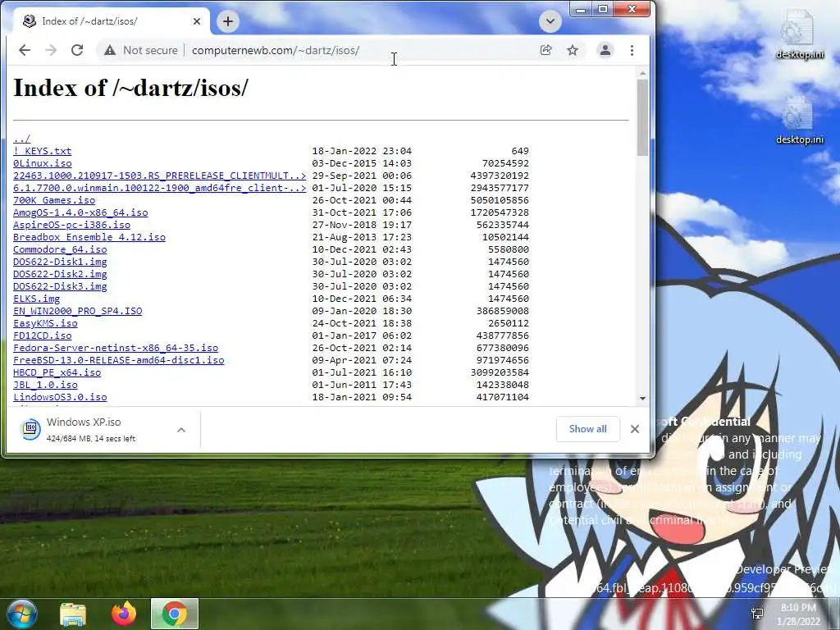Open the tab search dropdown

coord(550,21)
